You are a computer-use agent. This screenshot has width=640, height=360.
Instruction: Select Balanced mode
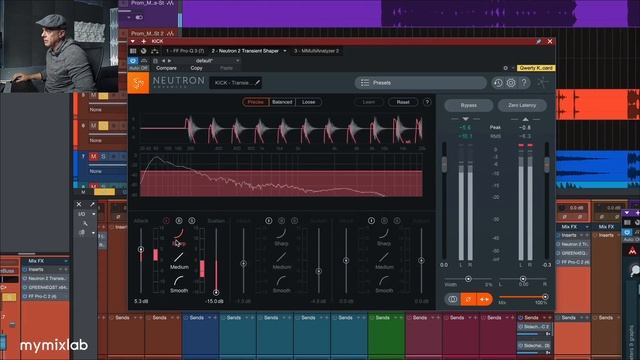(282, 102)
